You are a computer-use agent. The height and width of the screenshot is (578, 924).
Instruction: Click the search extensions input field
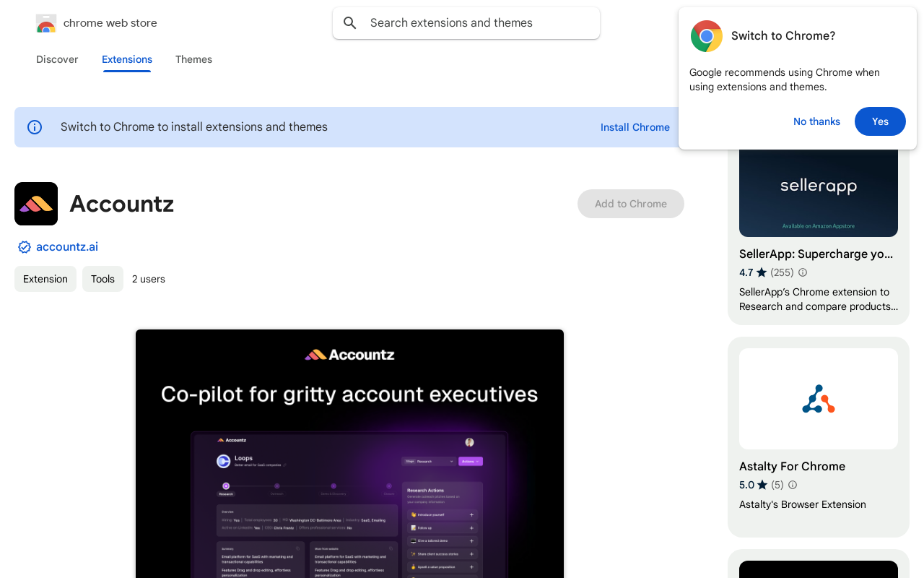pyautogui.click(x=466, y=22)
